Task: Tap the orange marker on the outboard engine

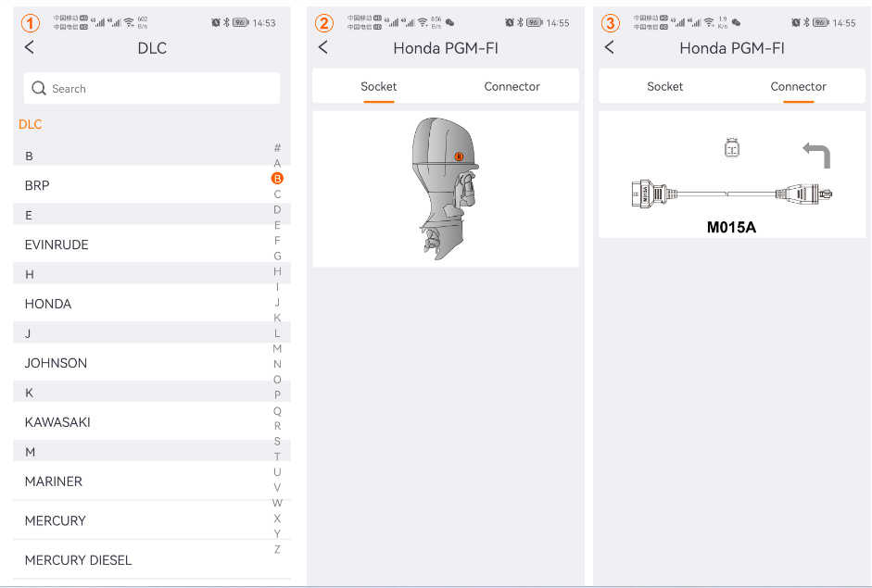Action: (x=459, y=156)
